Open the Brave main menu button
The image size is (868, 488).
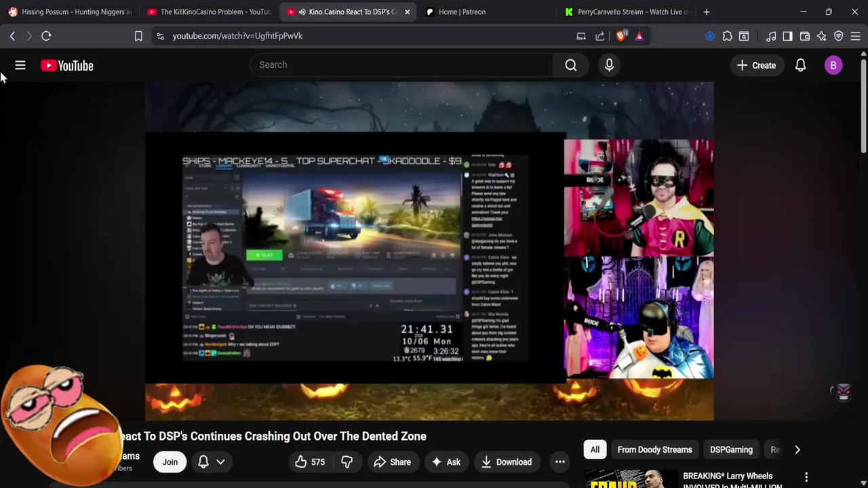[x=855, y=36]
